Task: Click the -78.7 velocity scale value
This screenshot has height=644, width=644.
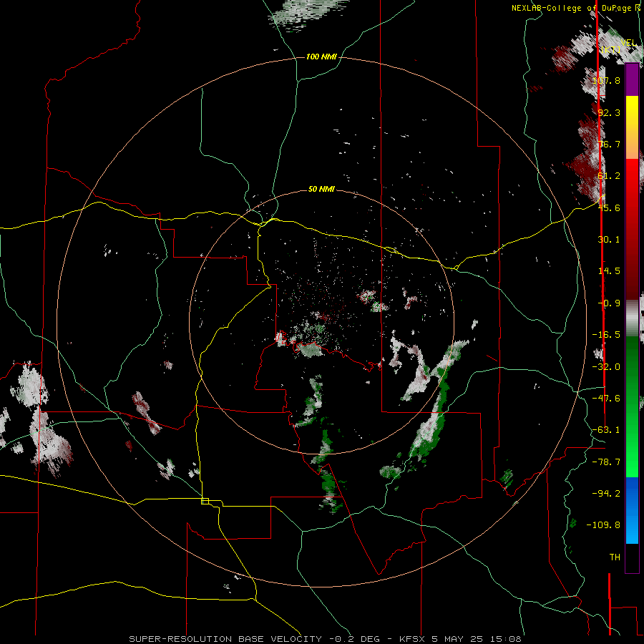Action: click(606, 462)
